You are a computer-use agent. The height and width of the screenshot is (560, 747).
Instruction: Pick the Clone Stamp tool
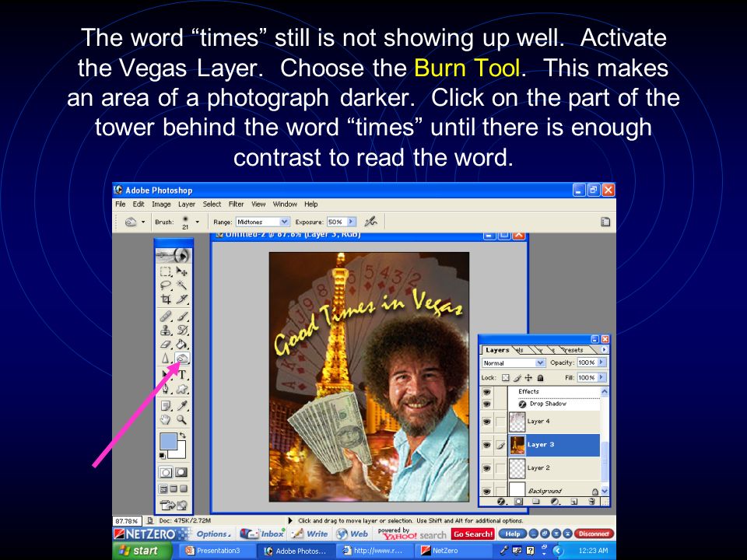pyautogui.click(x=165, y=330)
